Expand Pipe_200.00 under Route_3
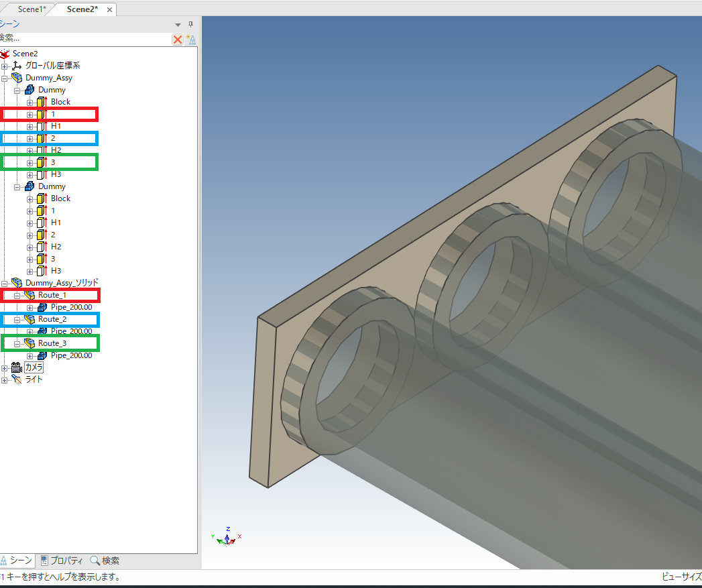Screen dimensions: 702x588 (x=30, y=355)
